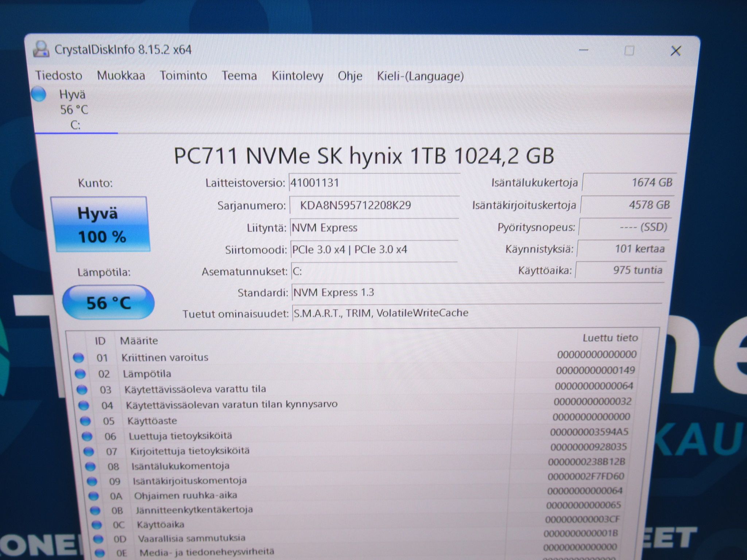Open the Toiminto menu

coord(183,75)
